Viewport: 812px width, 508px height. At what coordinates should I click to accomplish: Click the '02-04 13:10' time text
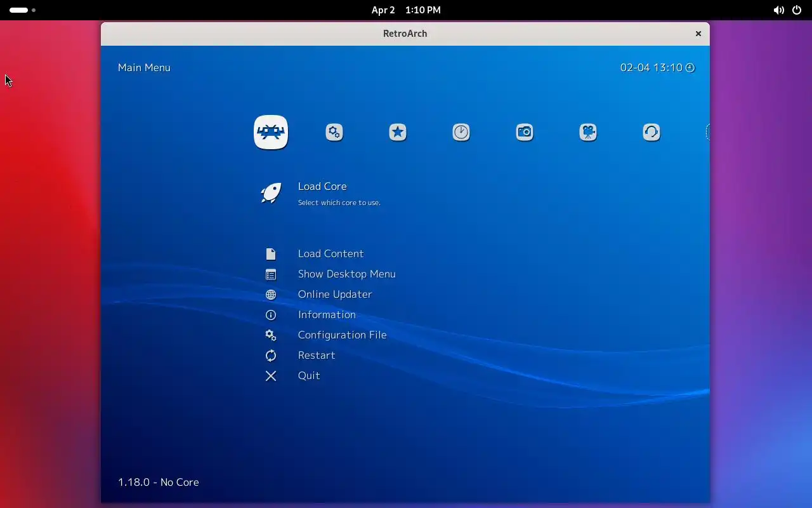[652, 67]
